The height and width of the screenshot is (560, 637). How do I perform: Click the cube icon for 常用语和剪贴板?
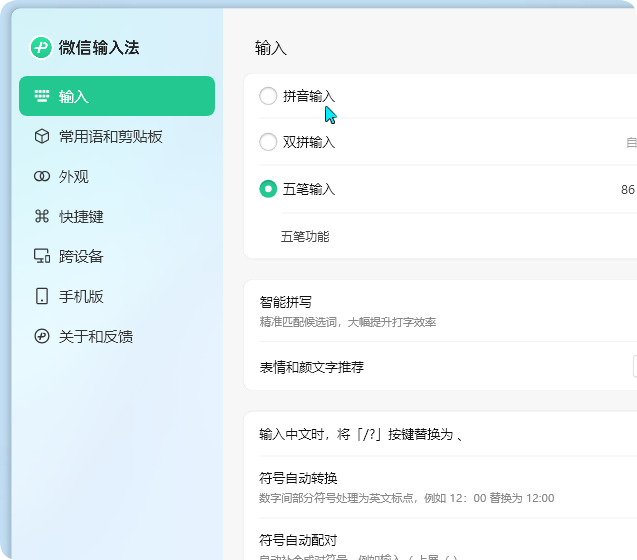click(x=41, y=136)
